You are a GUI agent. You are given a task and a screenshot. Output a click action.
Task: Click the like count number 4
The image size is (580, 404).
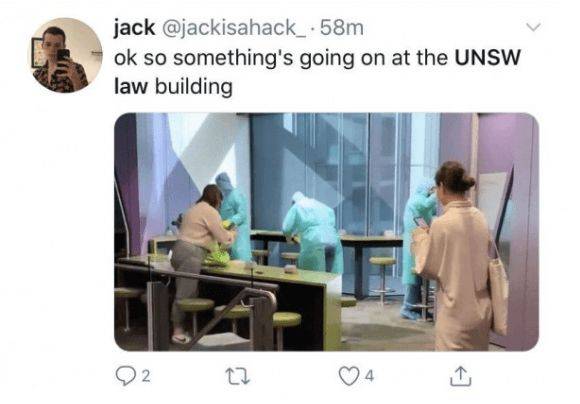coord(369,377)
